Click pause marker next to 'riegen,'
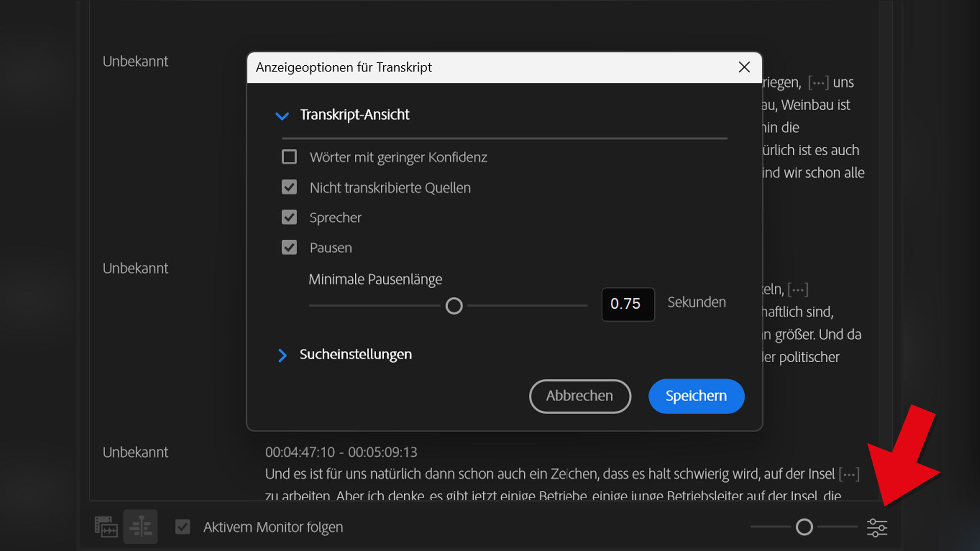Viewport: 980px width, 551px height. (818, 83)
